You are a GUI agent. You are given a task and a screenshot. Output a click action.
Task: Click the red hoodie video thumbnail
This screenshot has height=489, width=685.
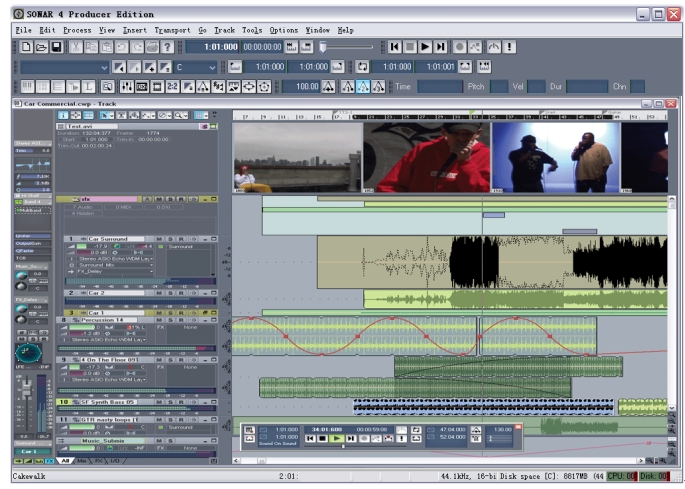(x=426, y=157)
